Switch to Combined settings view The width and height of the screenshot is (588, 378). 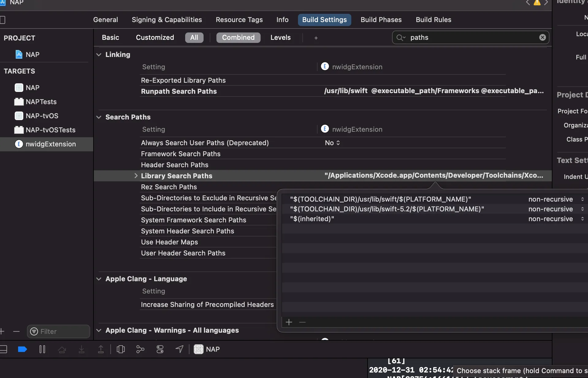point(238,37)
